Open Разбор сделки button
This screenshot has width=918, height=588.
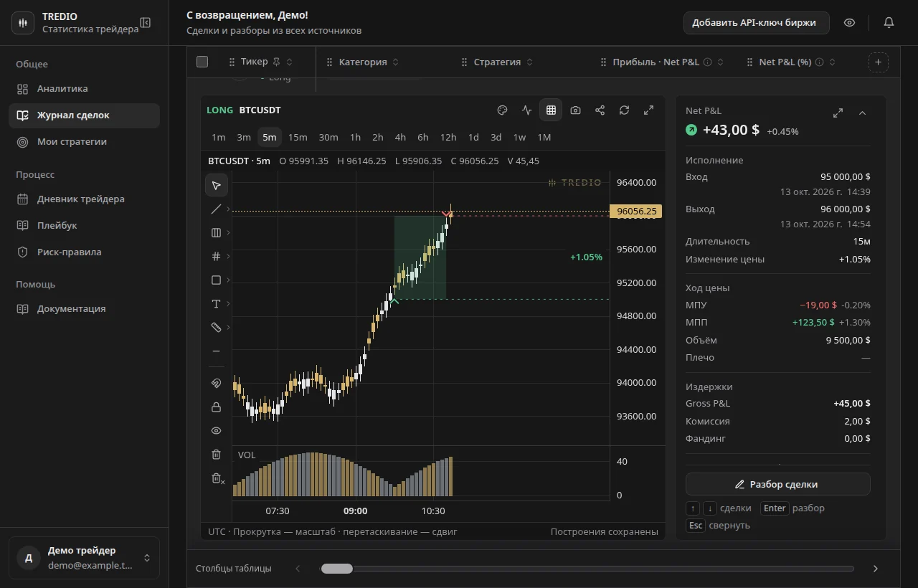click(x=777, y=484)
